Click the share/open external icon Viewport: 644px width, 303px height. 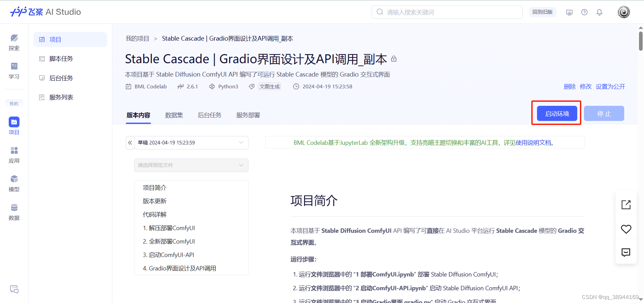click(626, 205)
